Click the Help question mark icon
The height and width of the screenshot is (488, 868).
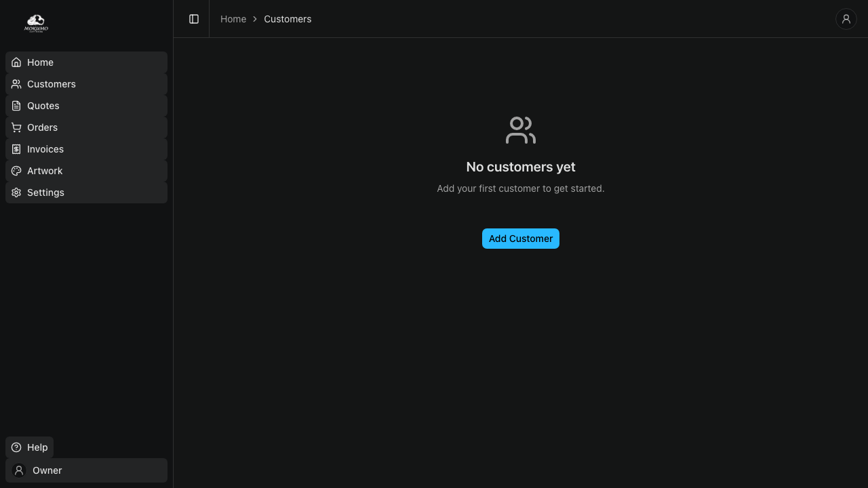click(x=16, y=447)
